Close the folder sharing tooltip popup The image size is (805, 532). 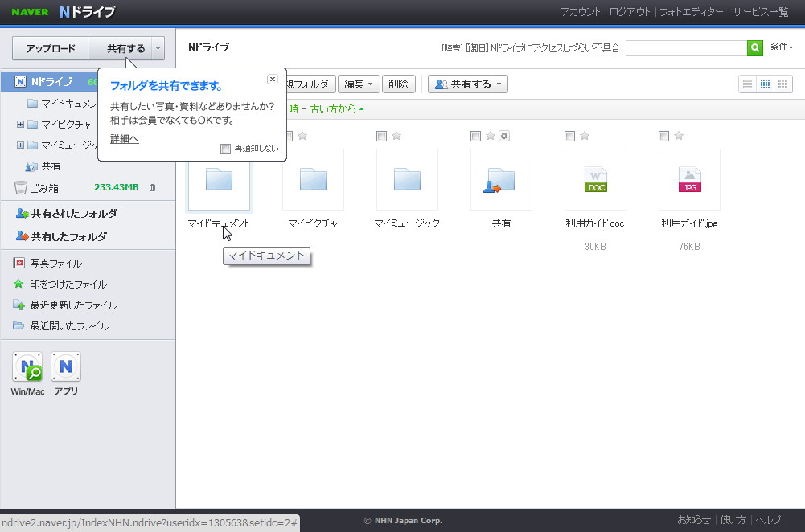coord(273,79)
